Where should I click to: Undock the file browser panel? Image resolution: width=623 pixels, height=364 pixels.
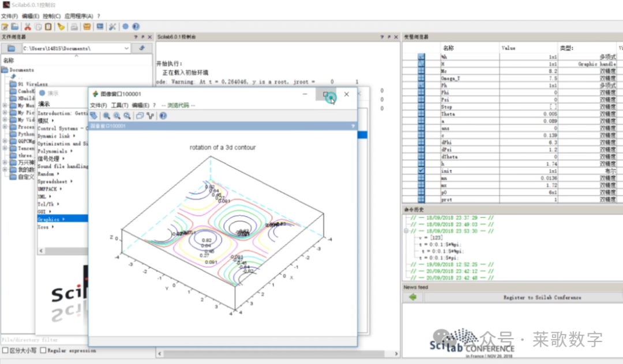tap(142, 37)
